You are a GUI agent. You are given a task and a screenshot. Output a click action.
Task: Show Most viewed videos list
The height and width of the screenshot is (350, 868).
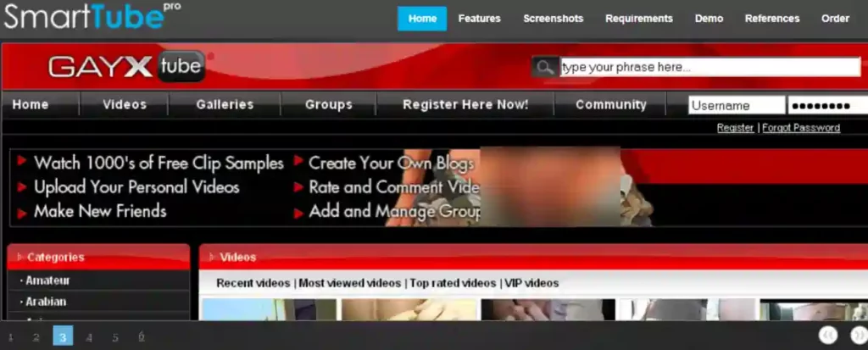[x=349, y=283]
